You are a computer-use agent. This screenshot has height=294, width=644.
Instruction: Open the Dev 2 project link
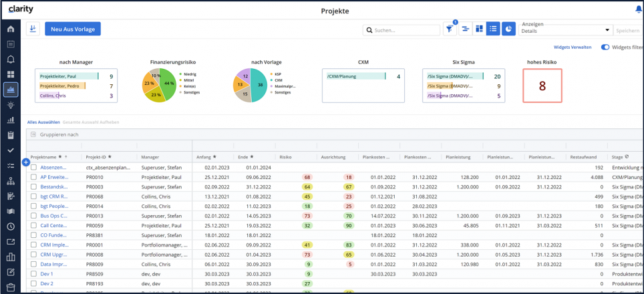(47, 283)
